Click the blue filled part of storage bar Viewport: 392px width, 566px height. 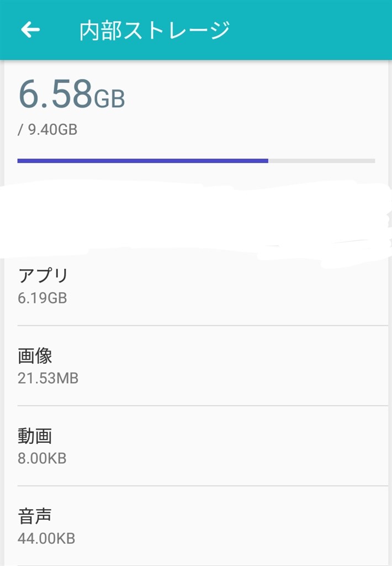[x=143, y=161]
